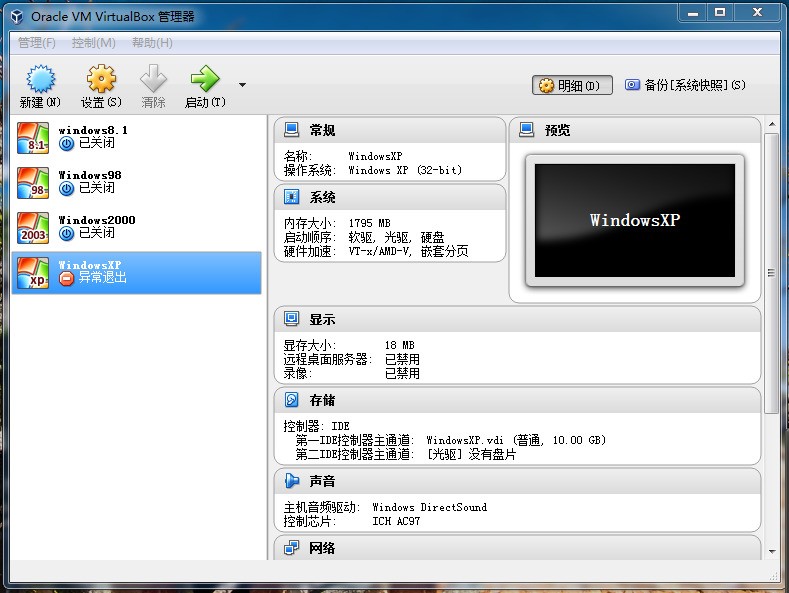This screenshot has height=593, width=789.
Task: Switch to Snapshots (备份[系统快照]) view
Action: tap(685, 86)
